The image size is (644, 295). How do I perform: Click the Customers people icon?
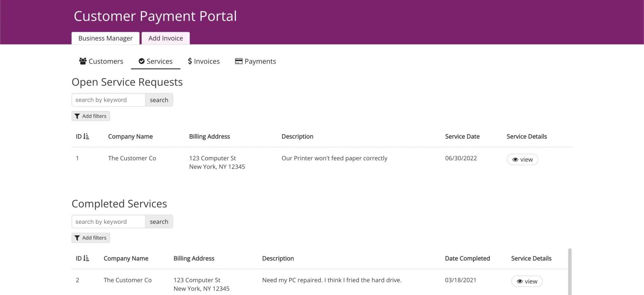click(x=83, y=61)
